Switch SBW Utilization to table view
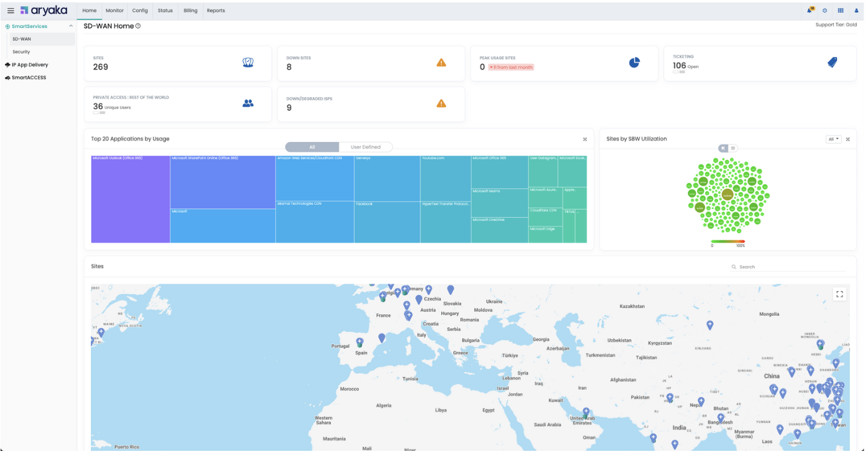This screenshot has width=868, height=454. click(733, 148)
